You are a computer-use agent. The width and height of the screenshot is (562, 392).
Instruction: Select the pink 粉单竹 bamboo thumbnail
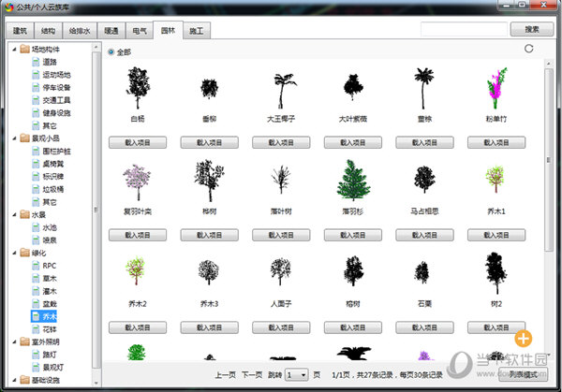tap(496, 88)
